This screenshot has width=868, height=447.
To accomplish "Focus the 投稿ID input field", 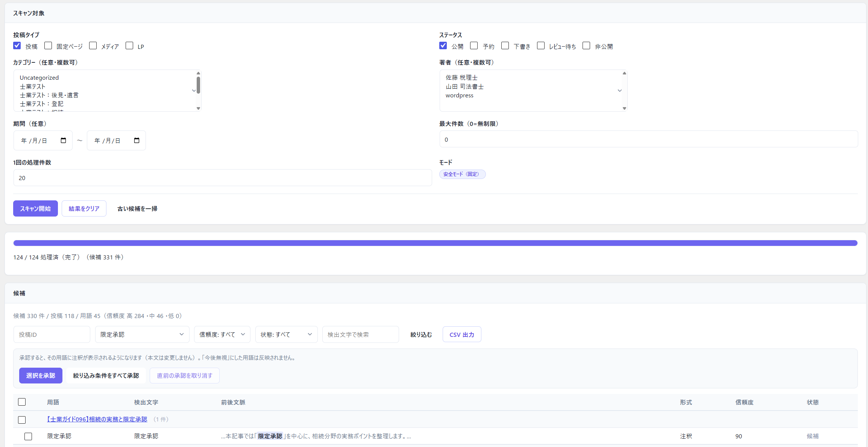I will (52, 335).
